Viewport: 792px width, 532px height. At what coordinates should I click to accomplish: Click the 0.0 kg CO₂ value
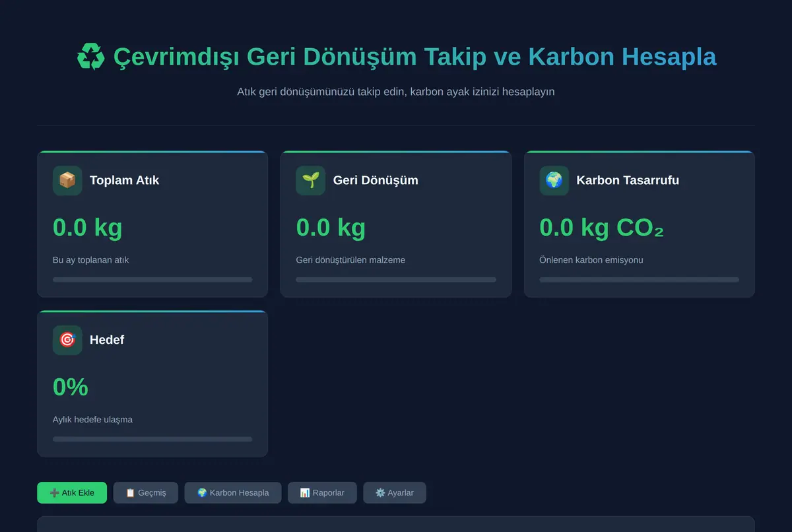(x=601, y=227)
